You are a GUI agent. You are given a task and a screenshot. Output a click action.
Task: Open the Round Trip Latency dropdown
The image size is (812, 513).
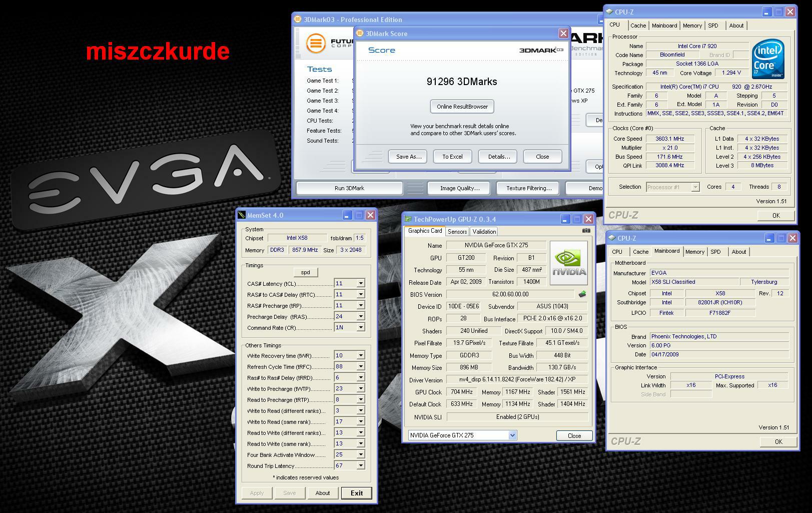pyautogui.click(x=360, y=465)
